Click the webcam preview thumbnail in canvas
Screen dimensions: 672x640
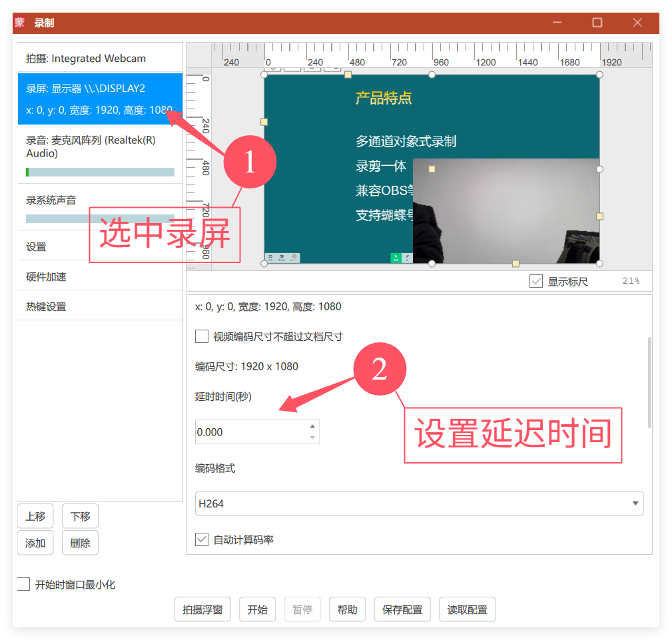point(506,211)
